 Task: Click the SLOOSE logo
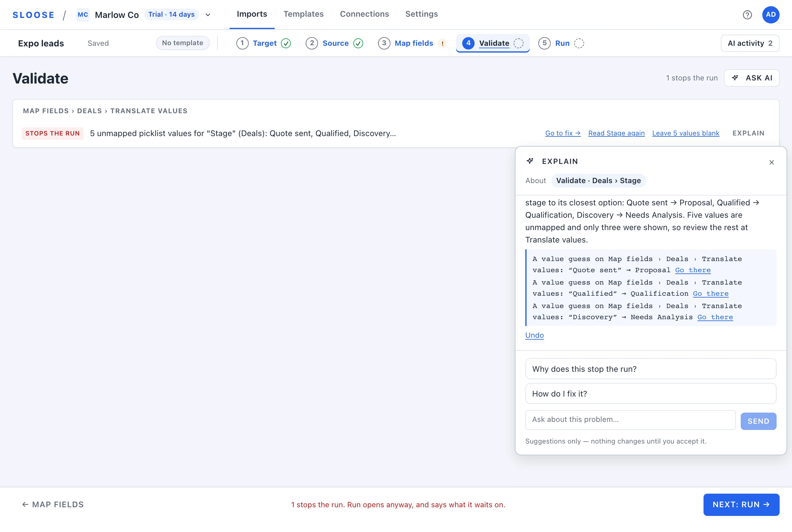pos(34,15)
